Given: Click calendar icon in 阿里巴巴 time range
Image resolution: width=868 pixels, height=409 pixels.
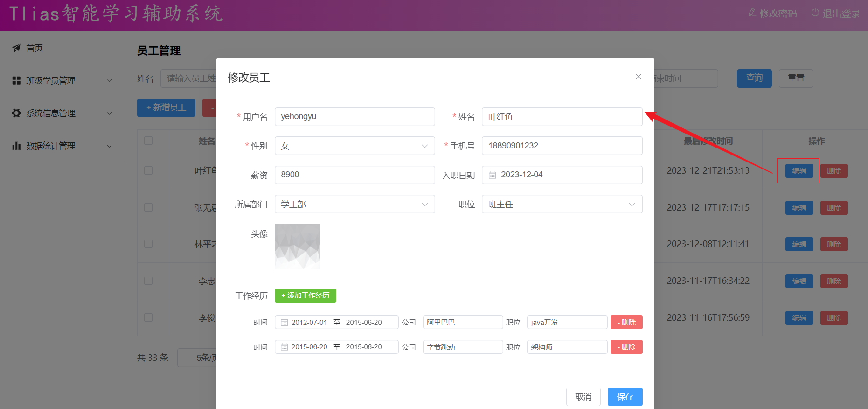Looking at the screenshot, I should pos(284,323).
